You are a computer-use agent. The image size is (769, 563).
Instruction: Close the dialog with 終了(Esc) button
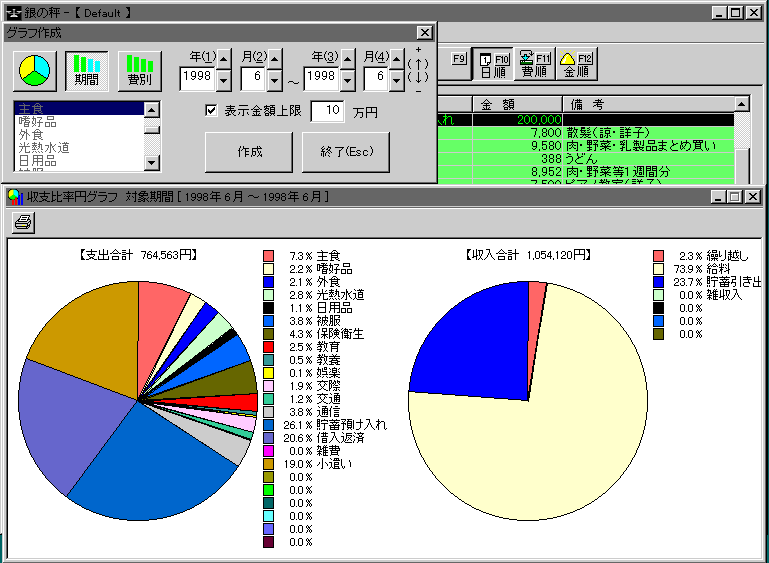pos(346,152)
